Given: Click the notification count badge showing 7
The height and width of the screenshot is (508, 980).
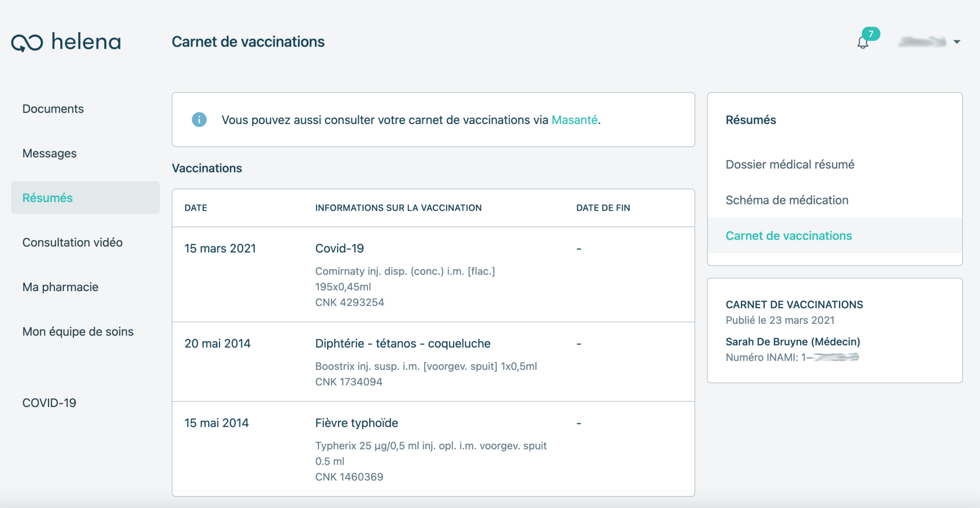Looking at the screenshot, I should 871,34.
